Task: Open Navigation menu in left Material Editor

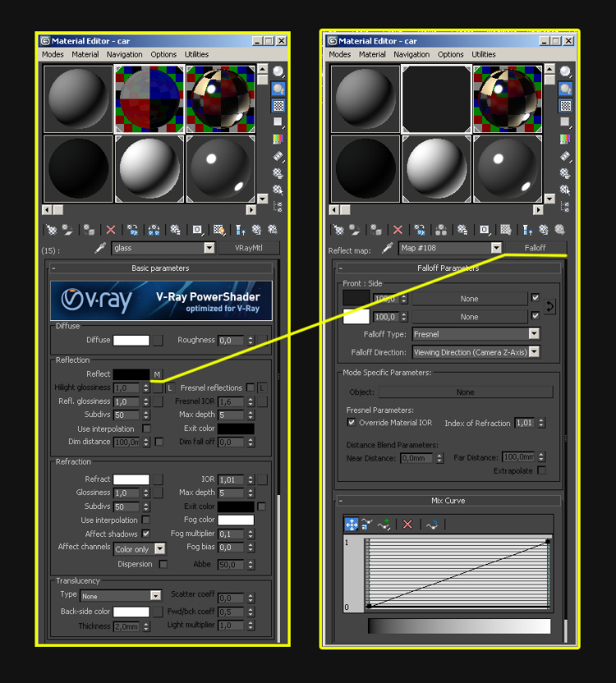Action: click(124, 54)
